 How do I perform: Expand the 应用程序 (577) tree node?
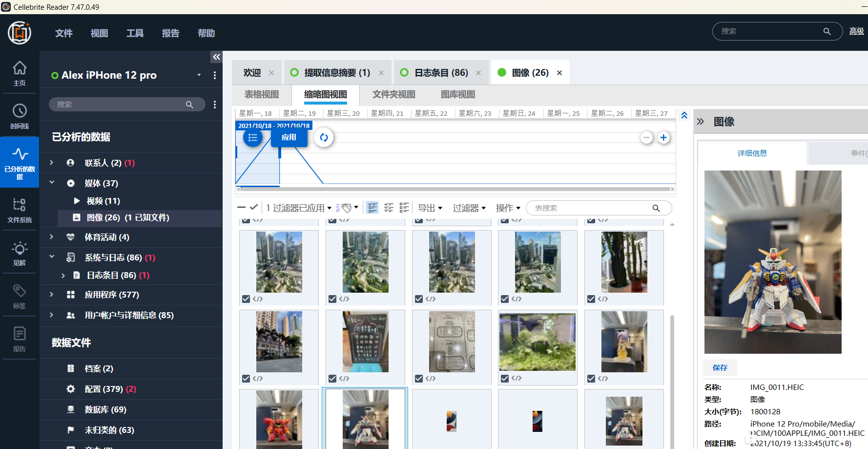52,294
